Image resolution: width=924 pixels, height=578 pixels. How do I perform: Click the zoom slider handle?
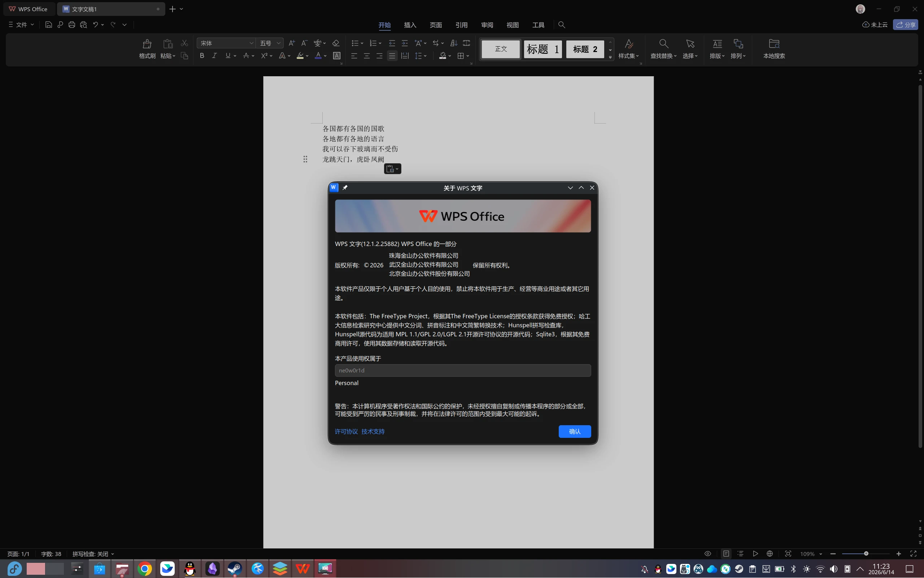(x=866, y=554)
